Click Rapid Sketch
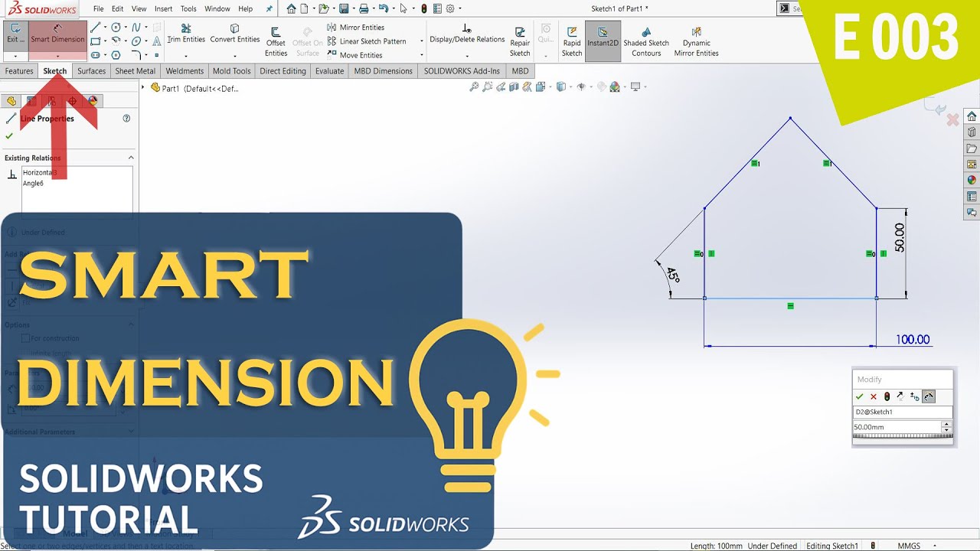Viewport: 980px width, 551px height. point(572,41)
